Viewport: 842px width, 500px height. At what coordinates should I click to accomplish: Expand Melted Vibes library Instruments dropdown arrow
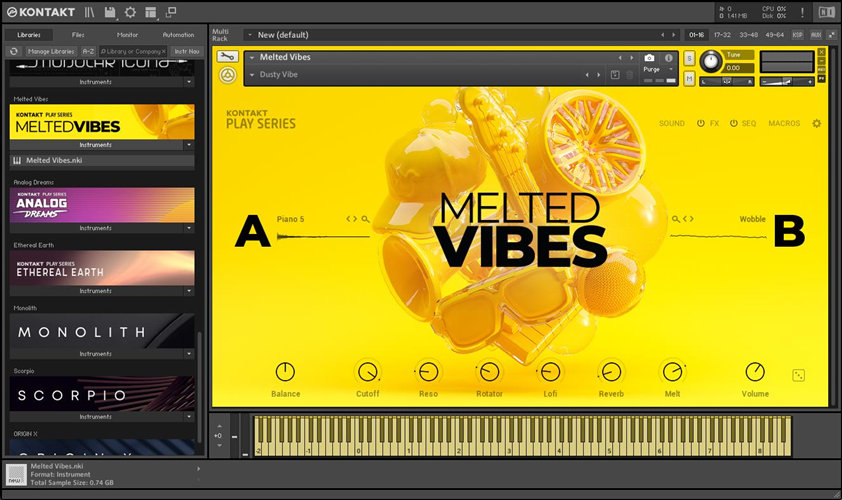[x=188, y=145]
